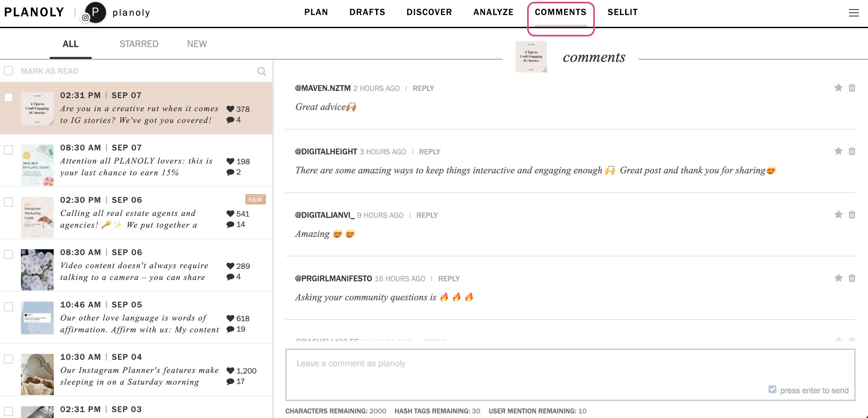Tick the Mark As Read checkbox
Screen dimensions: 868x418
tap(9, 71)
